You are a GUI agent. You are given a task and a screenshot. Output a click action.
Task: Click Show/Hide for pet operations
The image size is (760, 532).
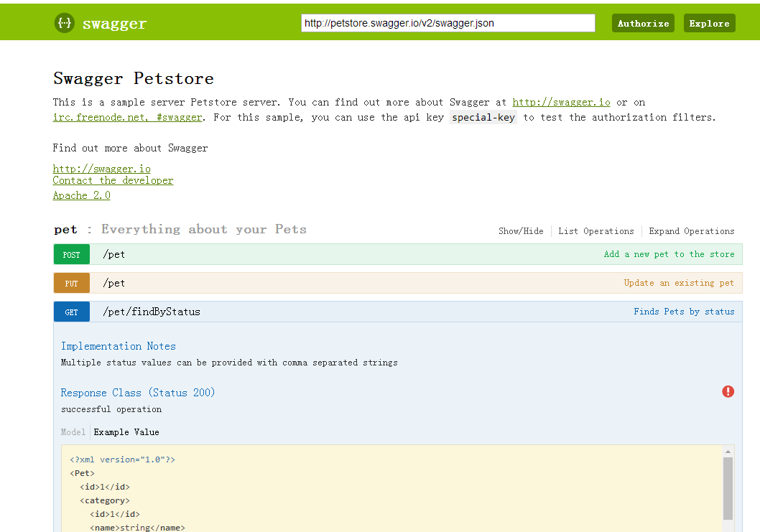[521, 231]
